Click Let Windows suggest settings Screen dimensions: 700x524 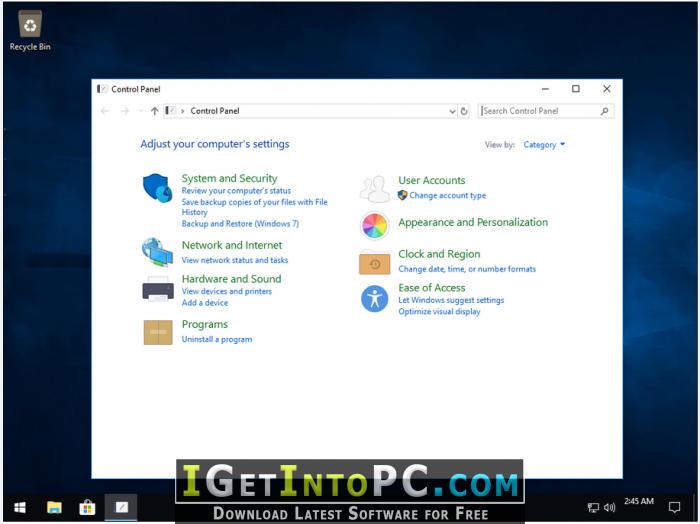(x=451, y=300)
